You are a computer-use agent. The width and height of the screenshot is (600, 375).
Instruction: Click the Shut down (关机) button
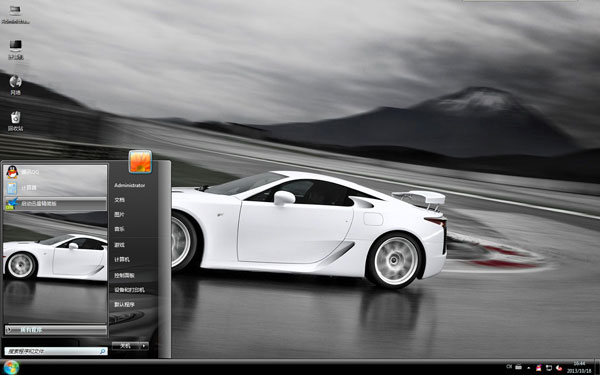coord(126,346)
